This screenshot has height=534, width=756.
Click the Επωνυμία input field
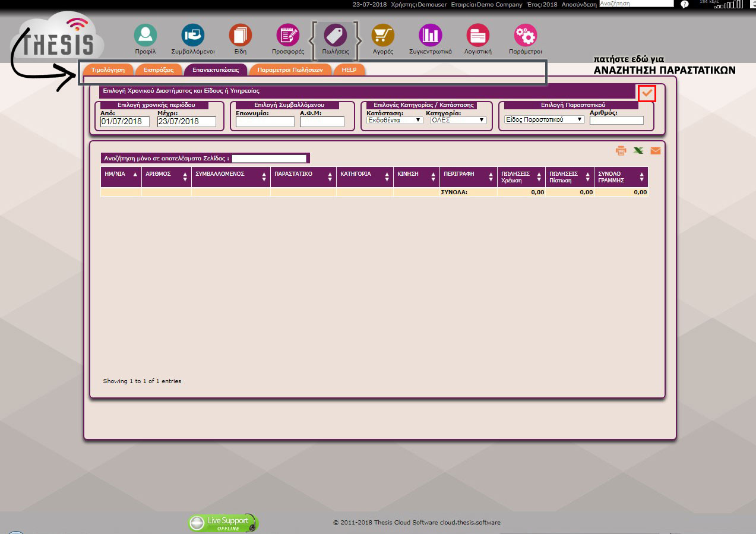coord(265,122)
